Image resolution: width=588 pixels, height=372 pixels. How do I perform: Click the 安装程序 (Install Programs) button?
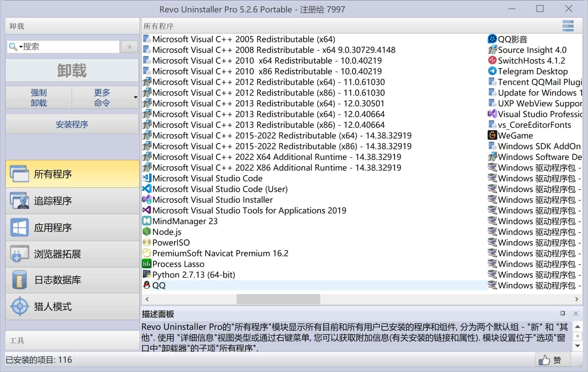72,124
